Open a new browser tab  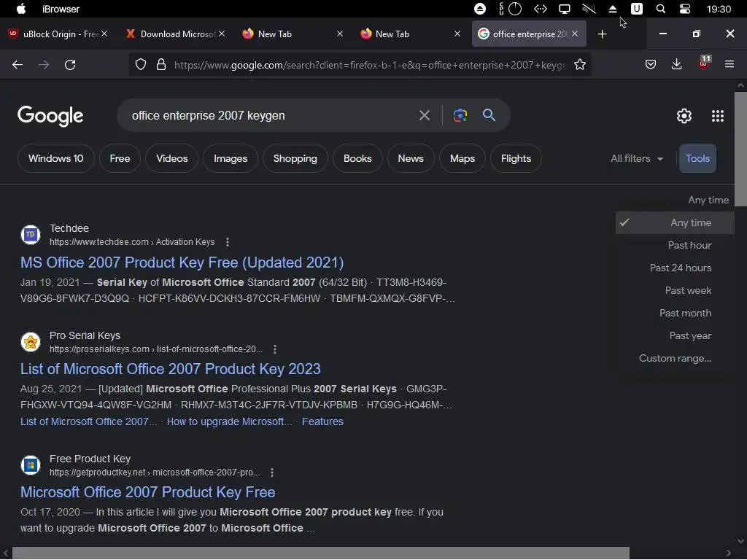click(602, 34)
